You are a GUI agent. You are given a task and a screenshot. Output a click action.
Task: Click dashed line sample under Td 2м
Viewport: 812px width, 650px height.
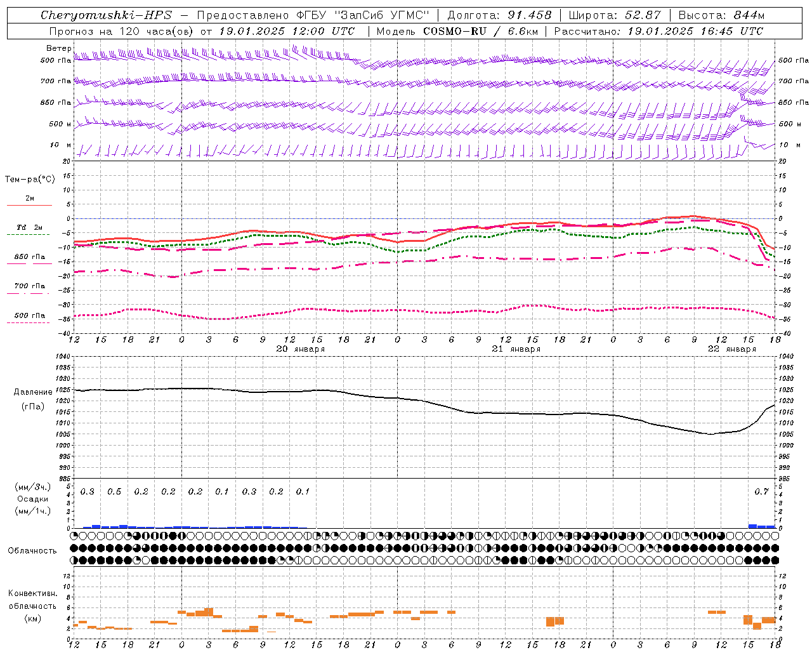[29, 235]
